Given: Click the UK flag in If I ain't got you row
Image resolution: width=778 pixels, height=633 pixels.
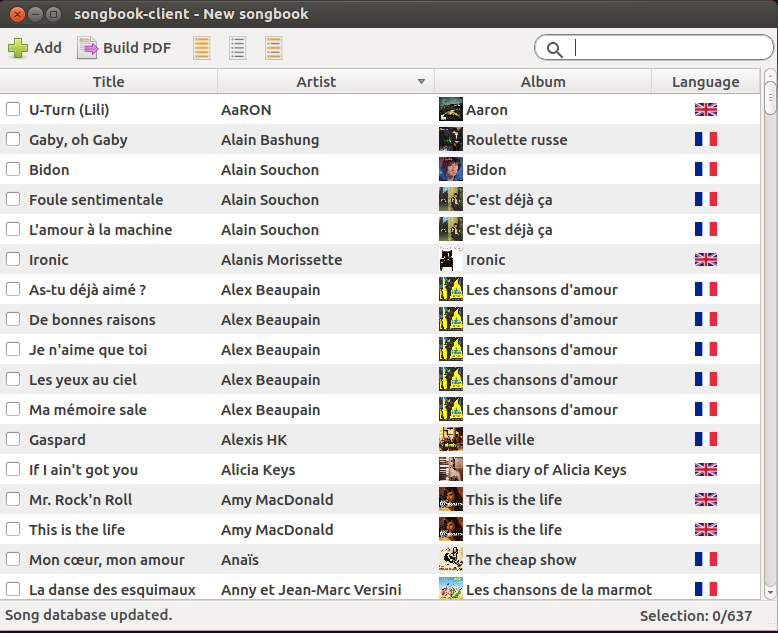Looking at the screenshot, I should [706, 470].
